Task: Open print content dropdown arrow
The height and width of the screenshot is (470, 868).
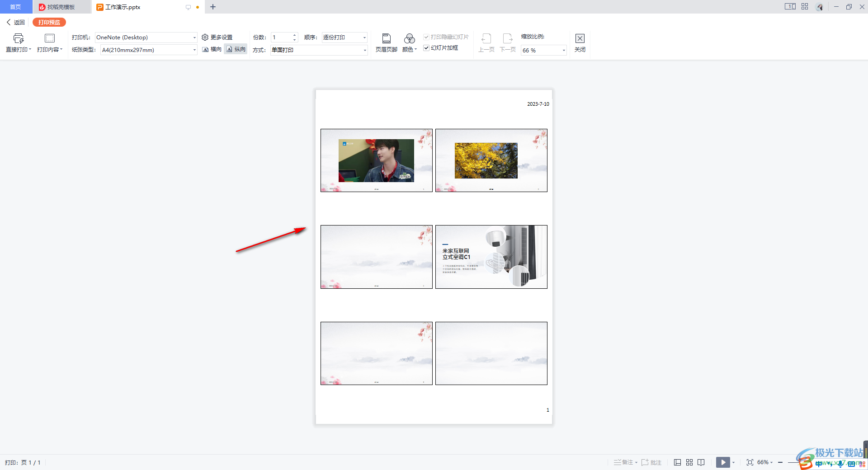Action: (61, 49)
